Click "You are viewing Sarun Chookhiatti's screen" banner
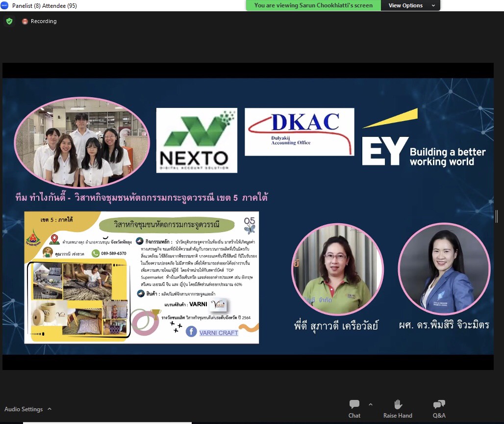504x424 pixels. [313, 5]
